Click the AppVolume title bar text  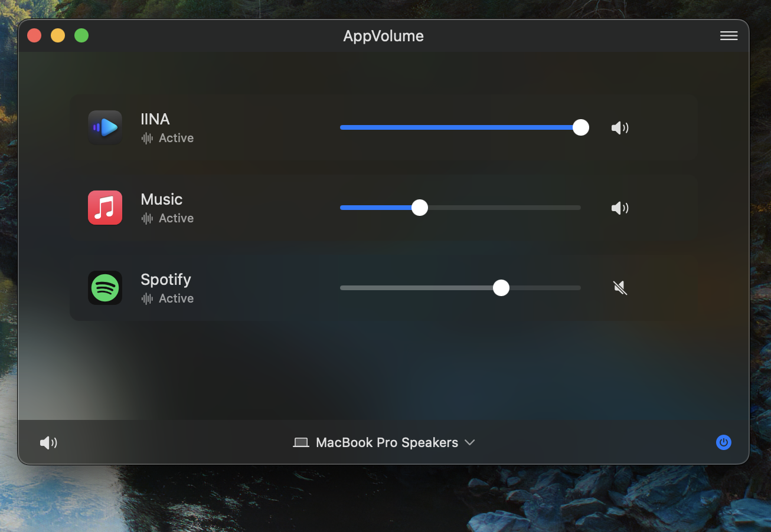pos(383,35)
